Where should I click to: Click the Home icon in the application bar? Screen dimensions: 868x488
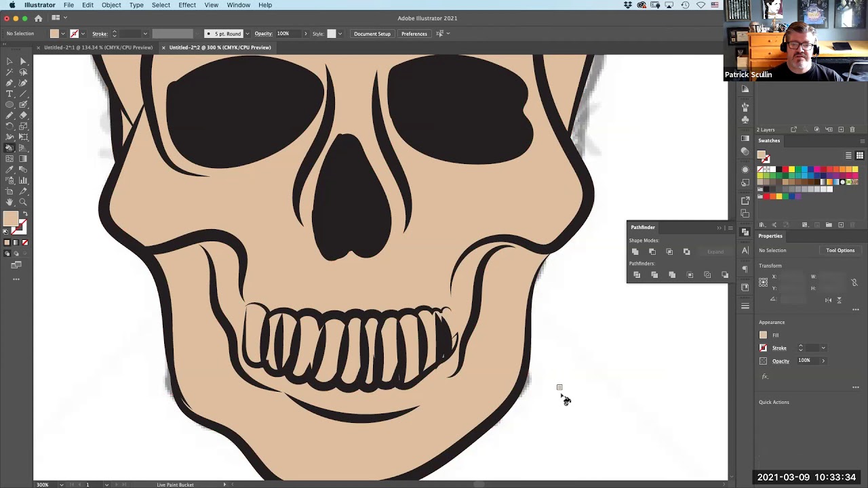(x=38, y=18)
